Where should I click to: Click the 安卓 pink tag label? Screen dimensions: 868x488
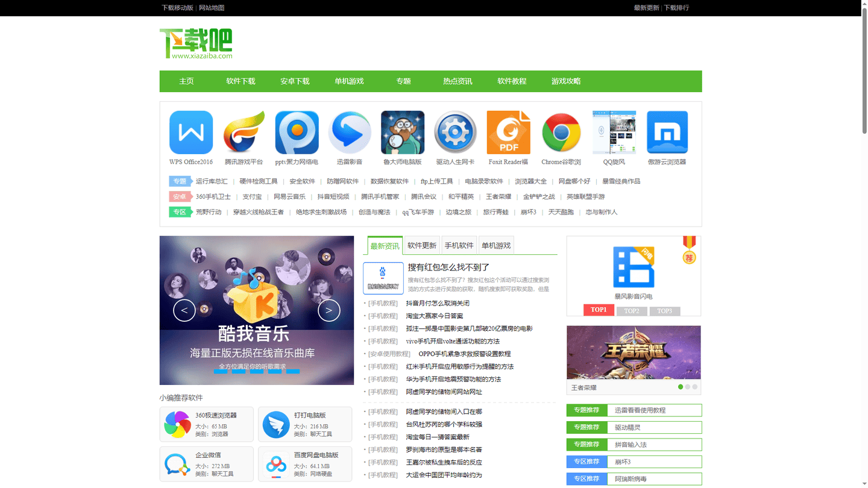pyautogui.click(x=180, y=197)
